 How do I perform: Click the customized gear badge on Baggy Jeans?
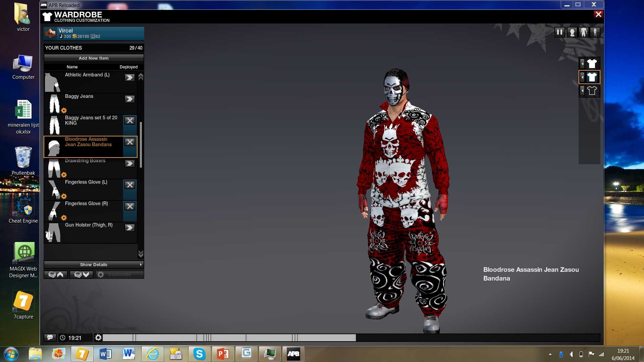[64, 110]
